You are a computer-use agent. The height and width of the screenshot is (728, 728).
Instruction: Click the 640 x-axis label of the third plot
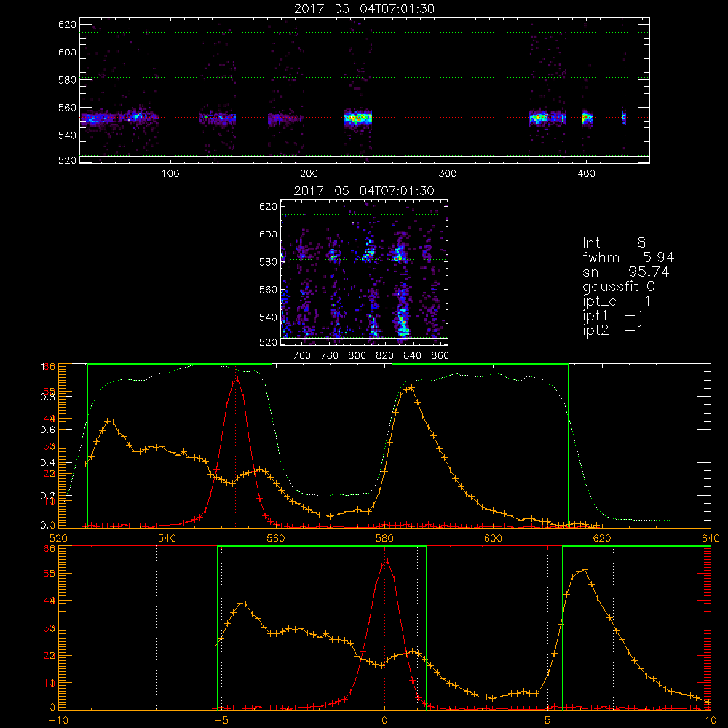pos(711,539)
